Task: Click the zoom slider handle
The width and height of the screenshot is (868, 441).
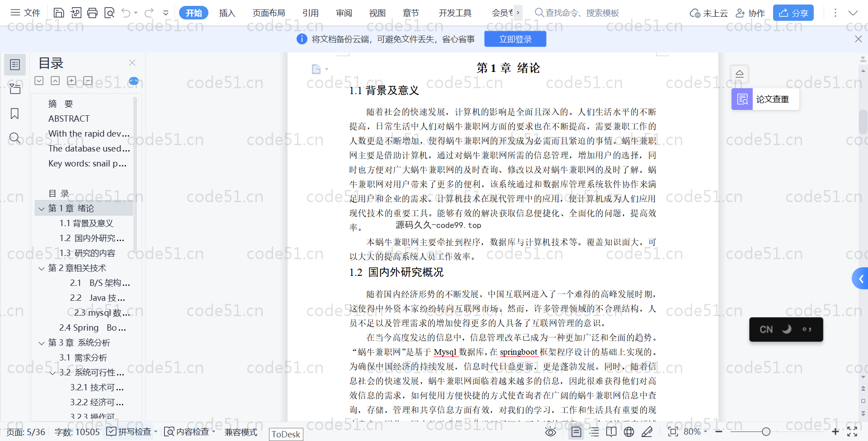Action: coord(766,432)
